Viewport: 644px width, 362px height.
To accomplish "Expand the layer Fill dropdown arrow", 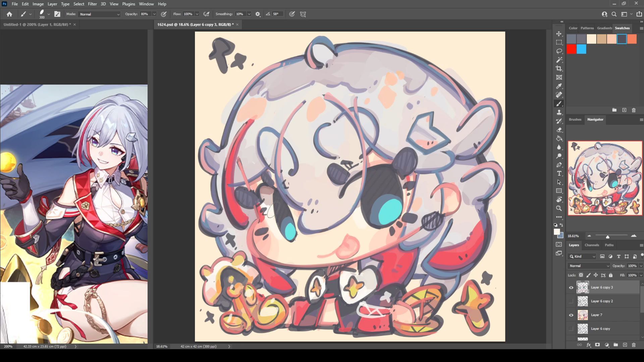I will coord(641,275).
